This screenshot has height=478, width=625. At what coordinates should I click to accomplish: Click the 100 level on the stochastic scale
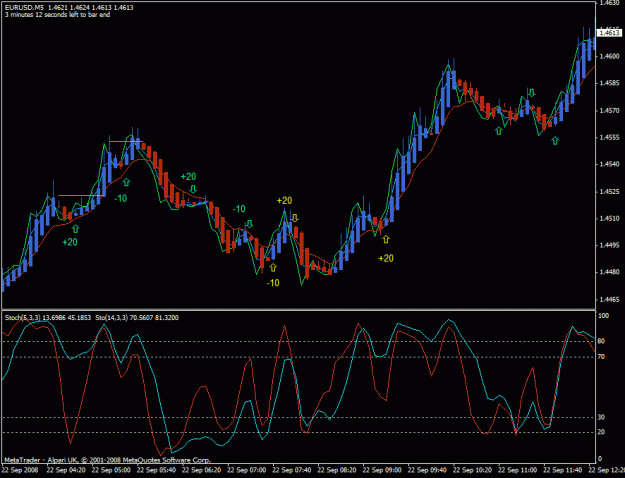(603, 316)
